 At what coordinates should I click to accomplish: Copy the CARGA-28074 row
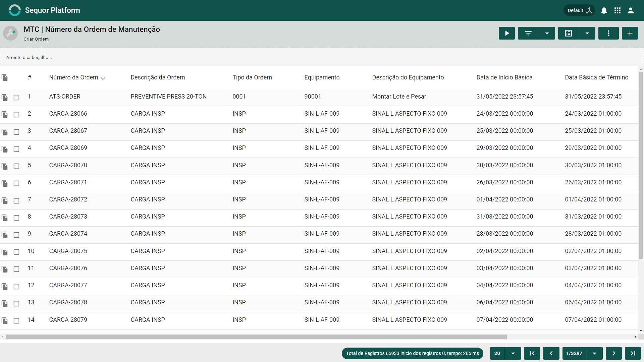pos(5,235)
